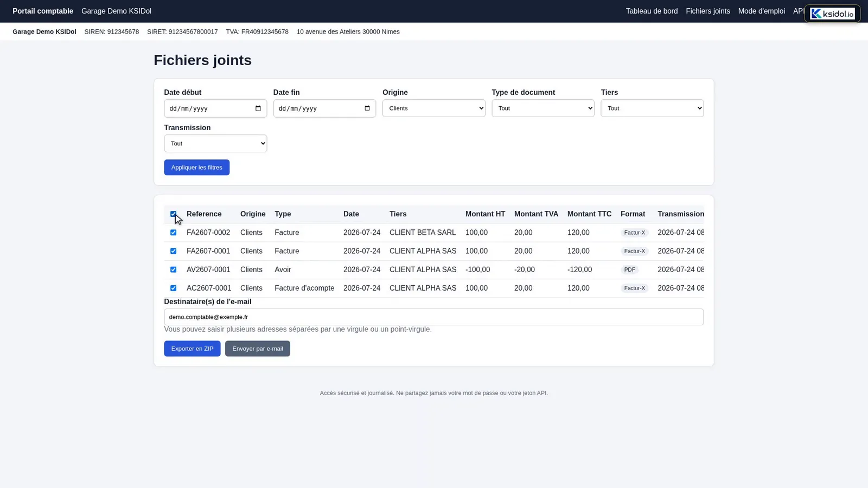Open the Date fin calendar picker icon
The height and width of the screenshot is (488, 868).
pos(367,108)
